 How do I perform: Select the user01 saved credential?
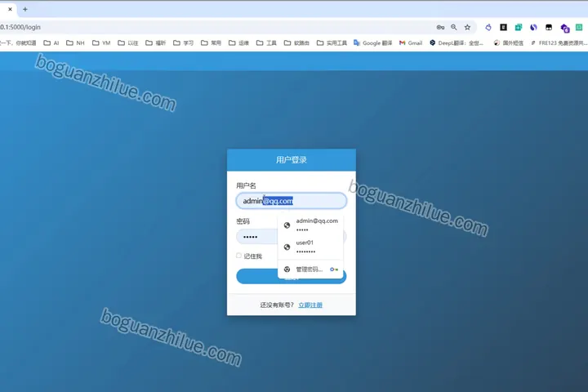point(310,247)
